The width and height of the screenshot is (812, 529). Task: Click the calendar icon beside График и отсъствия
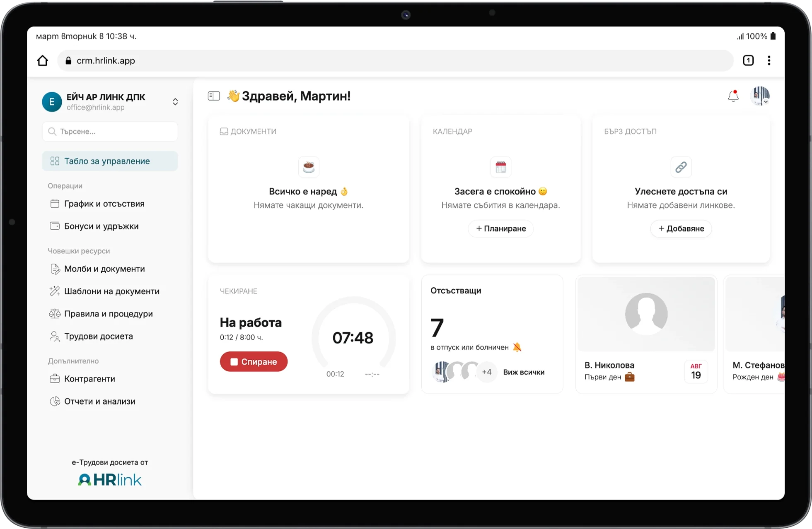pyautogui.click(x=55, y=203)
